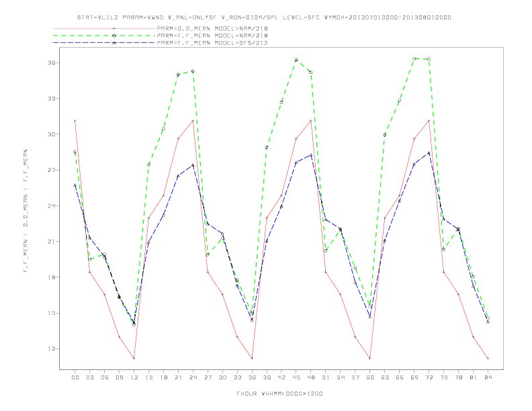Image resolution: width=532 pixels, height=411 pixels.
Task: Click x-axis tick label 27
Action: pyautogui.click(x=208, y=377)
